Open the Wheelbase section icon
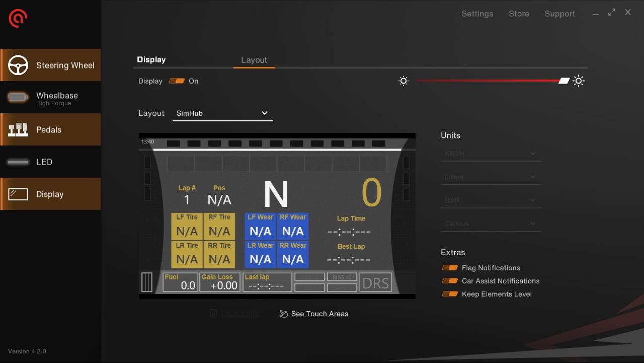The width and height of the screenshot is (644, 363). 18,98
